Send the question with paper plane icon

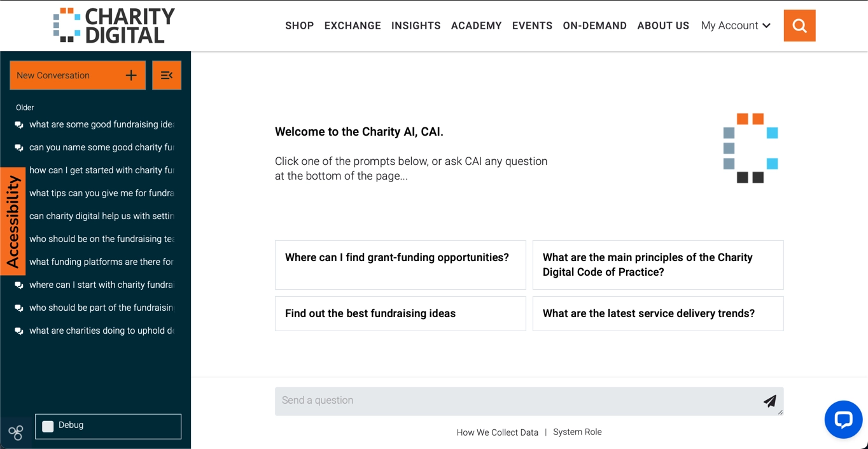click(770, 401)
